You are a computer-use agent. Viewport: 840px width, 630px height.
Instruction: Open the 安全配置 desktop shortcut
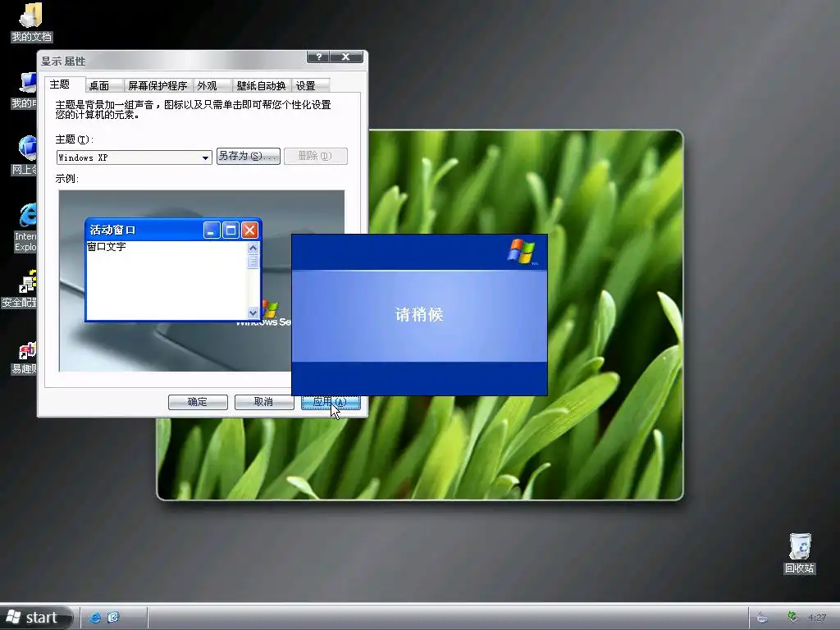(x=20, y=290)
